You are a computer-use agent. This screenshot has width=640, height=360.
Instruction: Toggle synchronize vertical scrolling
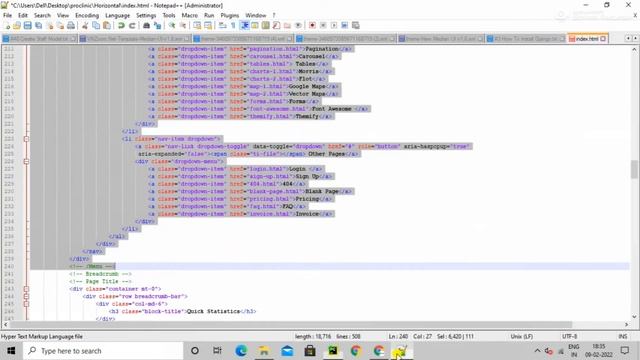point(197,26)
